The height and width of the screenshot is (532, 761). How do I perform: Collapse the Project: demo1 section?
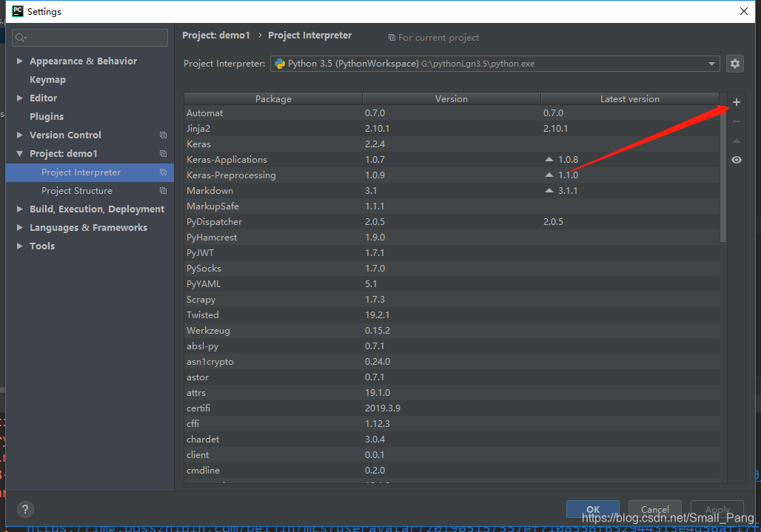20,154
